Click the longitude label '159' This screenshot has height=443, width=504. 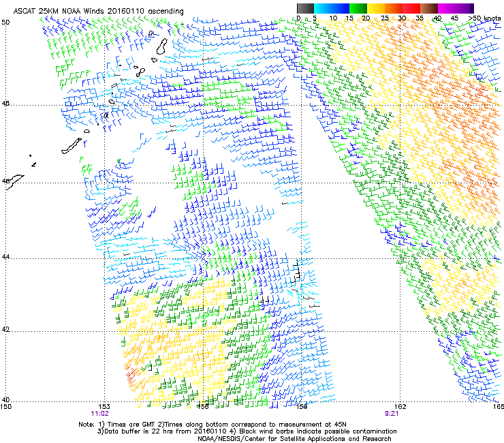coord(302,406)
